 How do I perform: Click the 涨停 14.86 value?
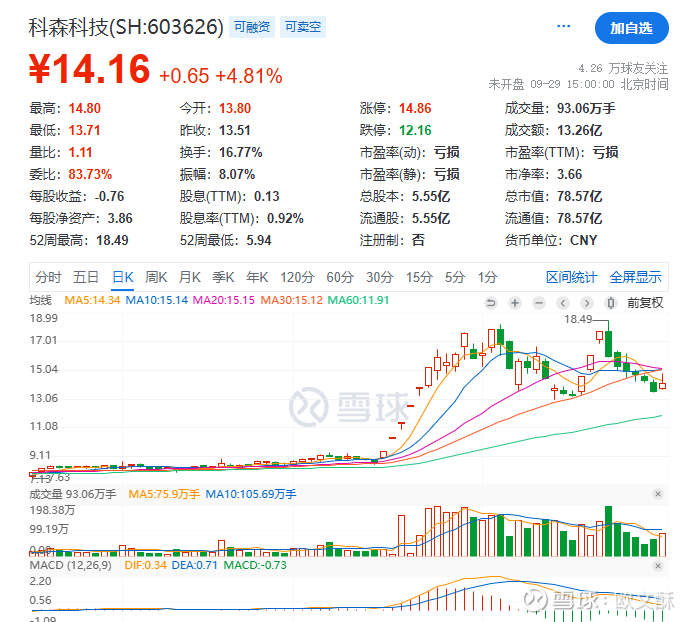(x=415, y=108)
